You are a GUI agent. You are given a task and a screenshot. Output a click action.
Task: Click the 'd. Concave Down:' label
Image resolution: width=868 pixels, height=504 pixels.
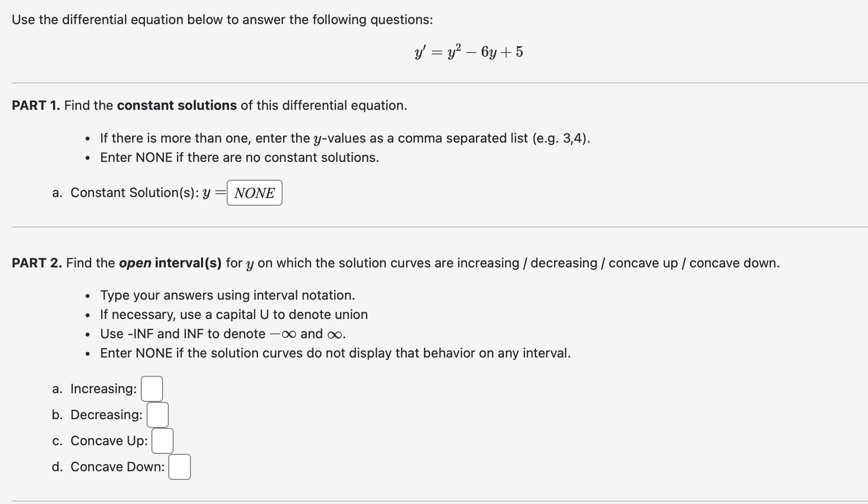click(x=108, y=466)
